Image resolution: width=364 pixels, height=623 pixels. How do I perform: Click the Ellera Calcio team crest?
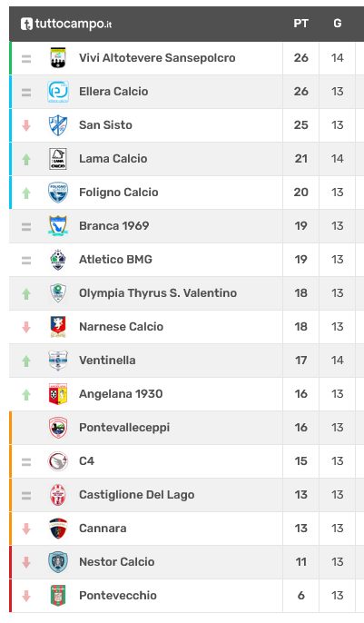pos(58,92)
